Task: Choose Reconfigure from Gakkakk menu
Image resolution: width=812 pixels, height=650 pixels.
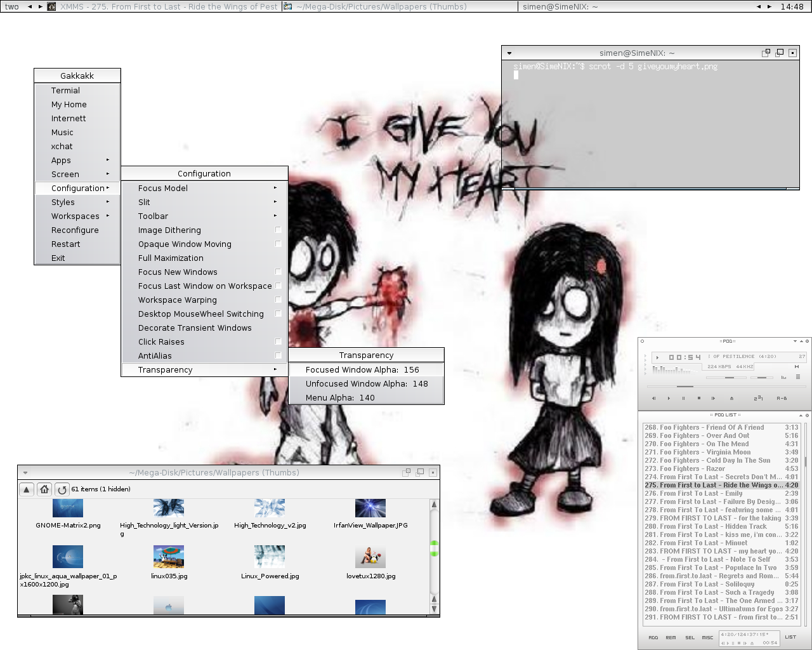Action: (77, 230)
